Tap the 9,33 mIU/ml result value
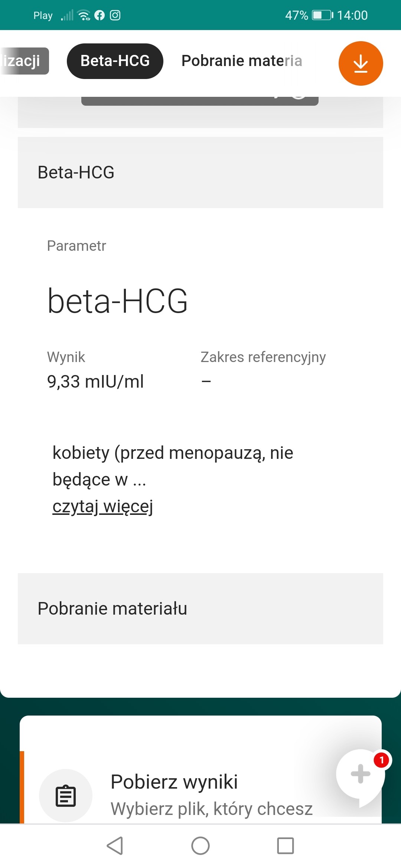 click(x=95, y=382)
